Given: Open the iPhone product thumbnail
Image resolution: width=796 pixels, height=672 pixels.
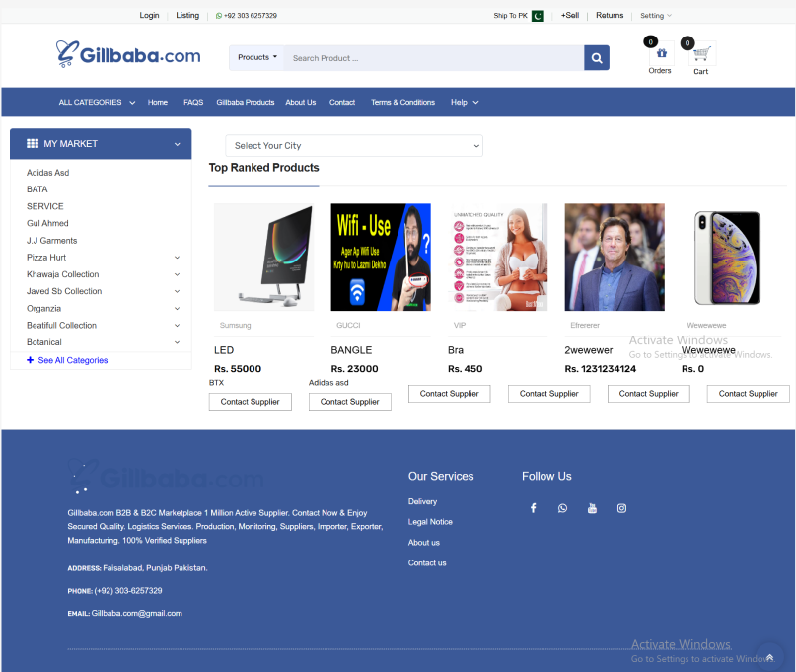Looking at the screenshot, I should coord(727,257).
